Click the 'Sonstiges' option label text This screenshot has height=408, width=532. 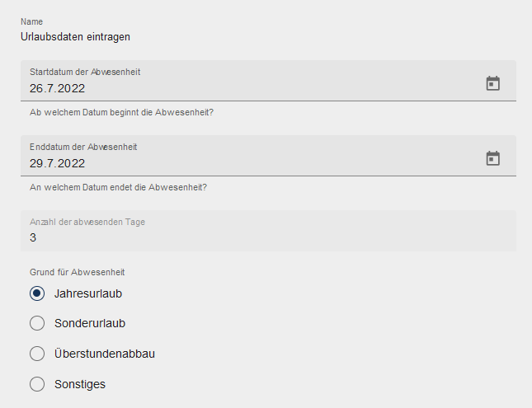click(x=80, y=384)
